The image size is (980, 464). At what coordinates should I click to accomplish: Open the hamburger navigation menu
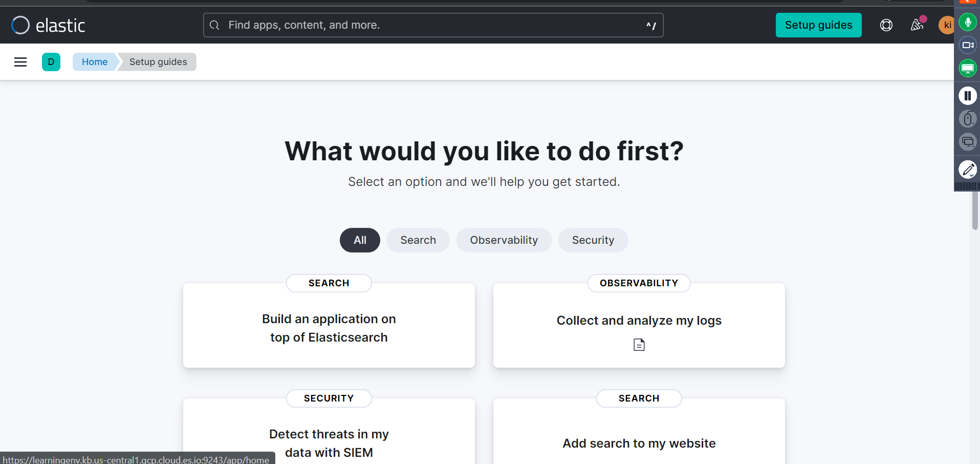coord(20,62)
